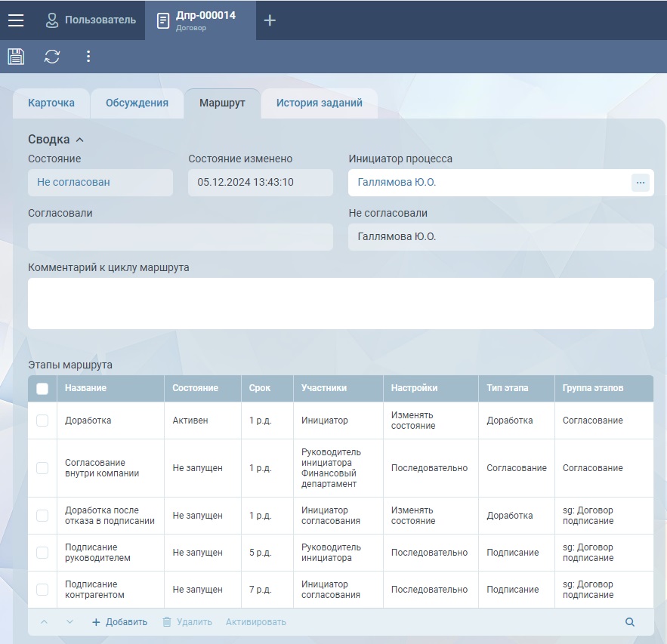The height and width of the screenshot is (644, 667).
Task: Open a new tab with plus icon
Action: pyautogui.click(x=270, y=20)
